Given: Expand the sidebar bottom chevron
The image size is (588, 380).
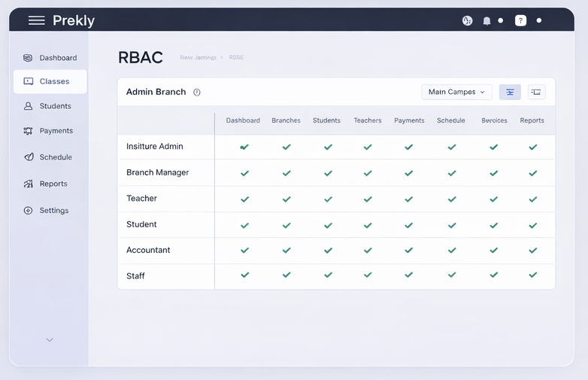Looking at the screenshot, I should click(x=50, y=340).
